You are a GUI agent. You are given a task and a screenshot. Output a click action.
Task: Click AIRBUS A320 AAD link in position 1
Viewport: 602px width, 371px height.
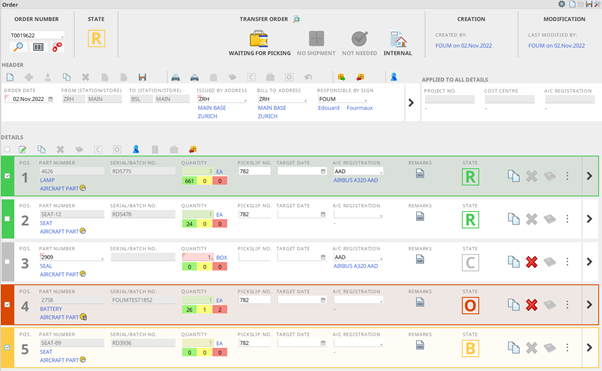[356, 180]
